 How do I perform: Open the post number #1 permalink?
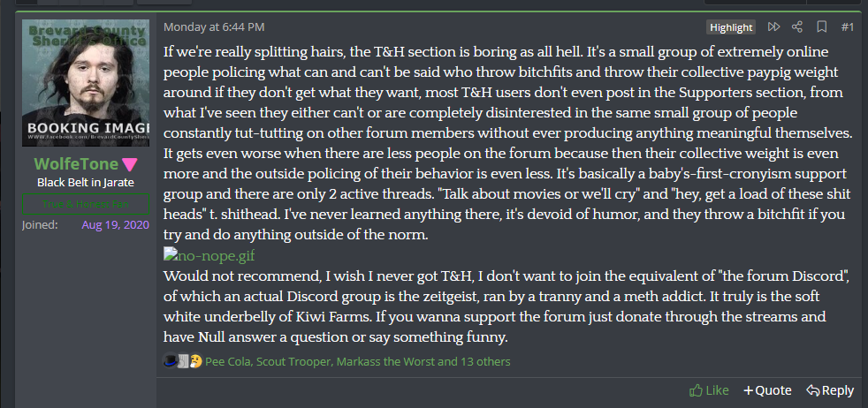click(847, 27)
